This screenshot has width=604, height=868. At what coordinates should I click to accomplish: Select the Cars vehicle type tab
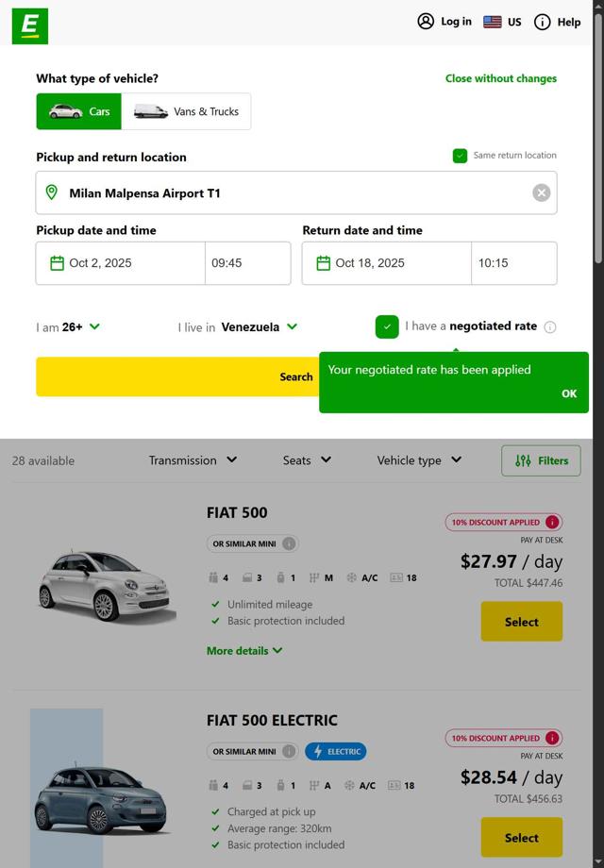click(79, 111)
